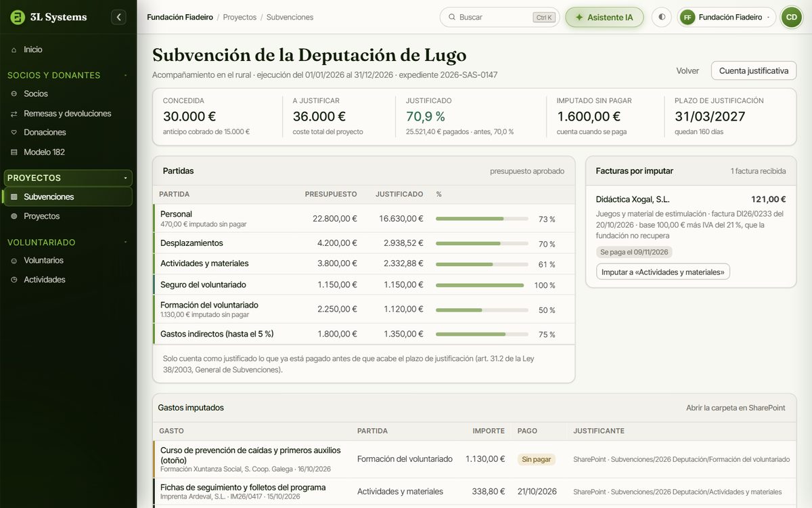This screenshot has width=812, height=508.
Task: Select Subvenciones in the sidebar
Action: [x=68, y=197]
